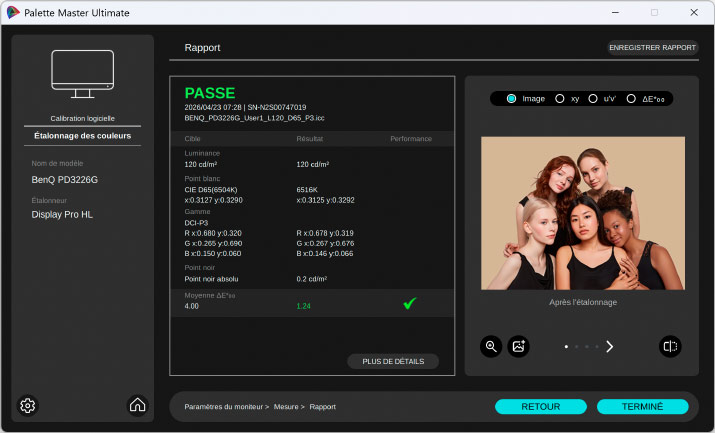Click the add image icon
The height and width of the screenshot is (433, 715).
[x=518, y=346]
